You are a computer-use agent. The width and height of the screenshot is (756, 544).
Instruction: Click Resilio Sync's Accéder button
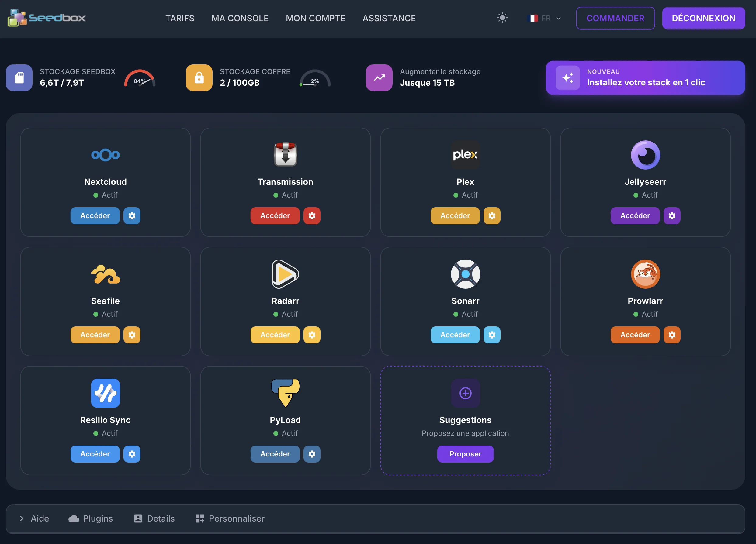point(95,454)
